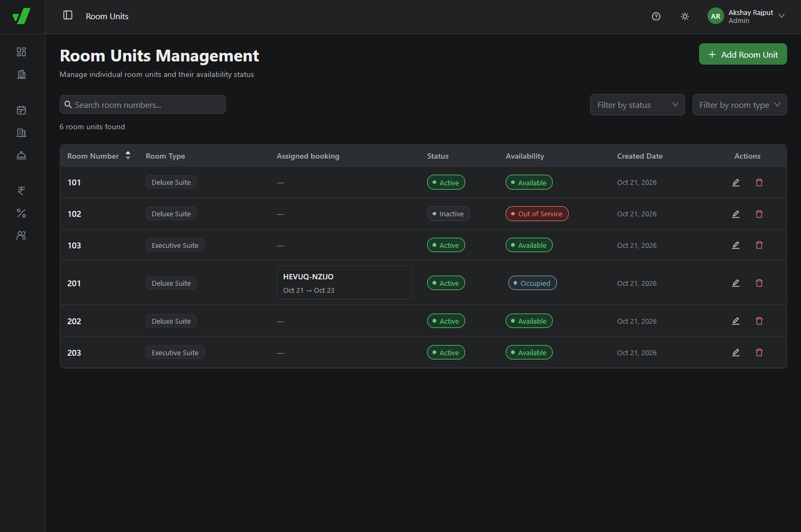Click room number 202 cell
801x532 pixels.
[74, 321]
